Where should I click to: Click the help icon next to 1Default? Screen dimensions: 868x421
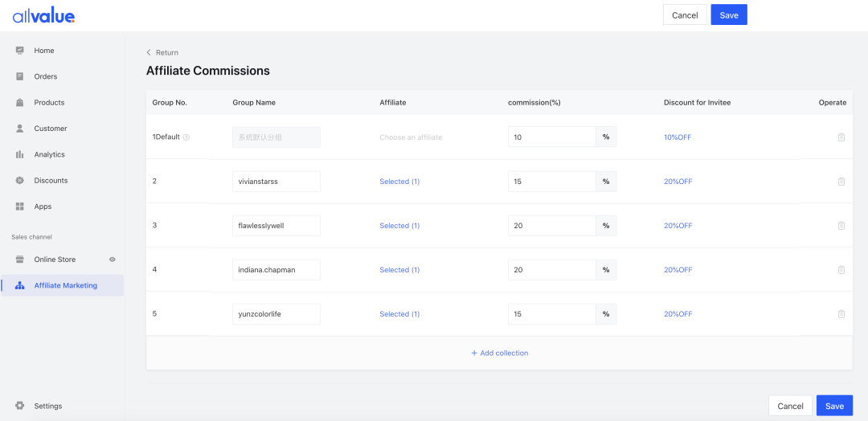click(x=186, y=137)
